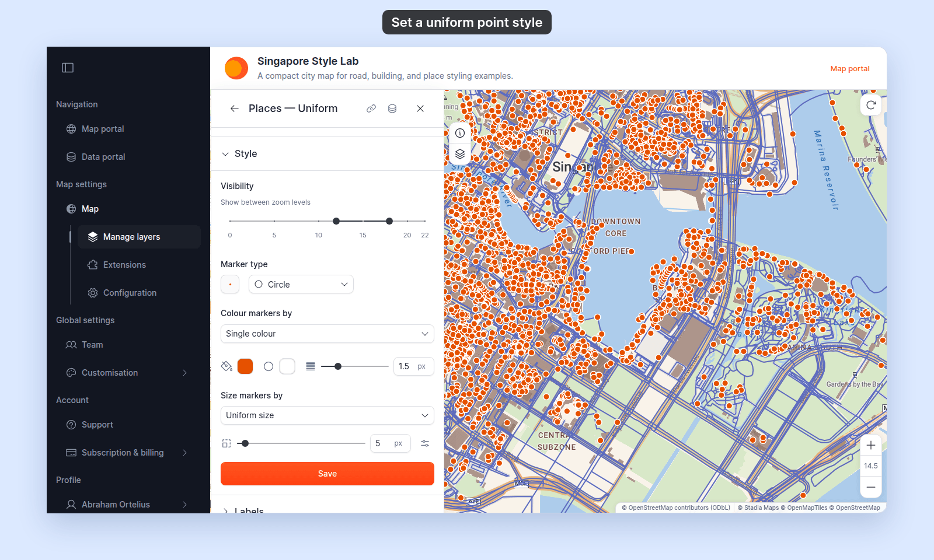This screenshot has height=560, width=934.
Task: Open Team settings
Action: pyautogui.click(x=92, y=345)
